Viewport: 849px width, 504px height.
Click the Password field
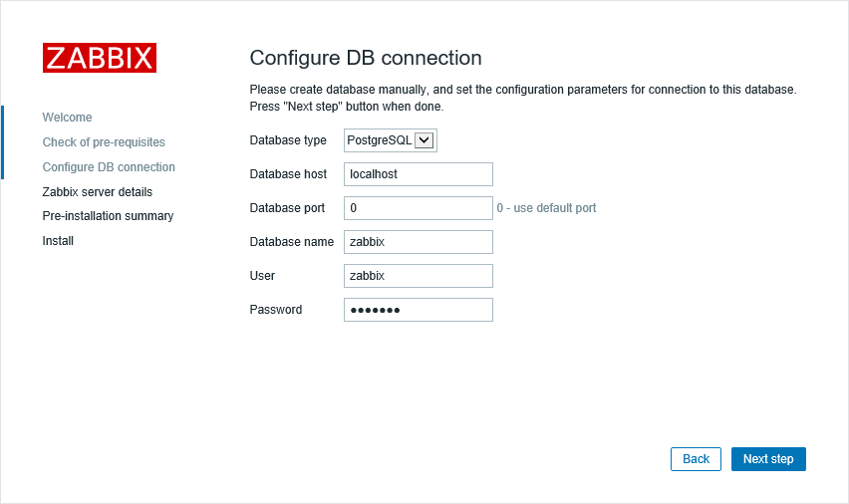(418, 310)
